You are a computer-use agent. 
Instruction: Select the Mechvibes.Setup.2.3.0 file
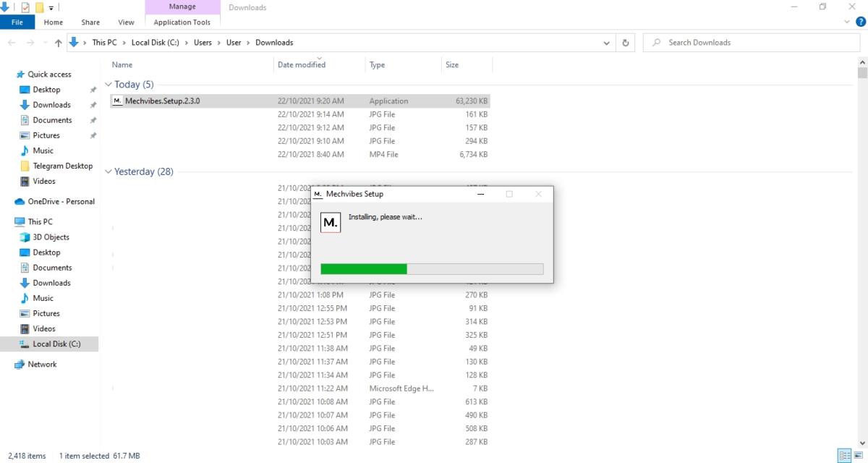(x=299, y=101)
